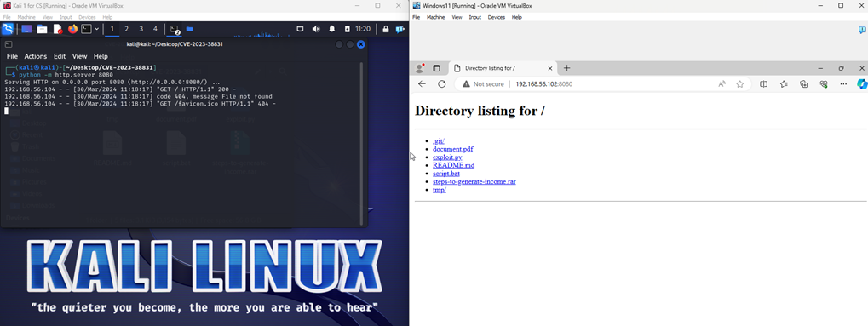Open Input menu in Windows11 VirtualBox window
868x326 pixels.
coord(475,17)
